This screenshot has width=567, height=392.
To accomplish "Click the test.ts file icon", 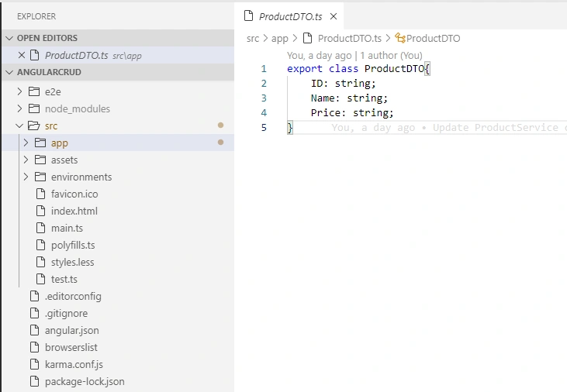I will click(41, 279).
